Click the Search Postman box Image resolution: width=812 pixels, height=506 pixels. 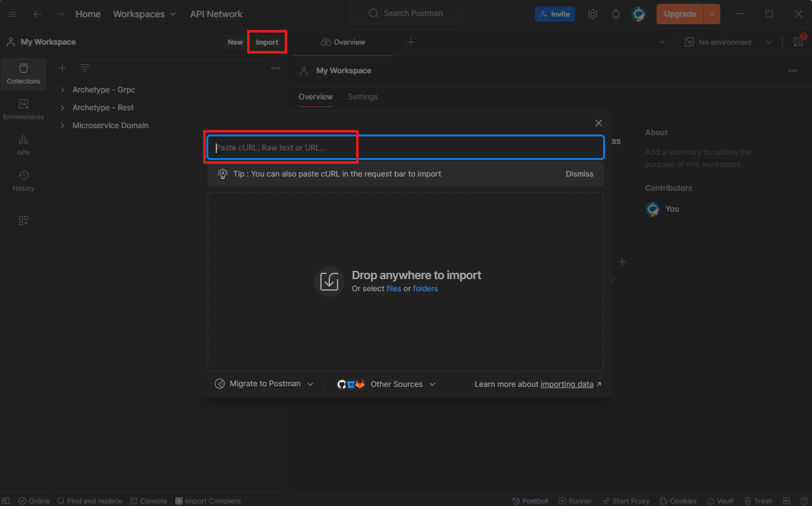[406, 13]
